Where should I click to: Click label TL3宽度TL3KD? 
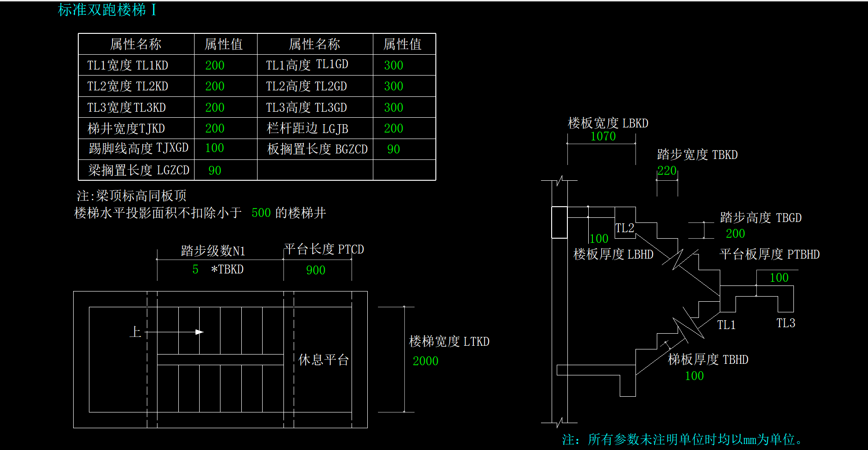[x=126, y=108]
